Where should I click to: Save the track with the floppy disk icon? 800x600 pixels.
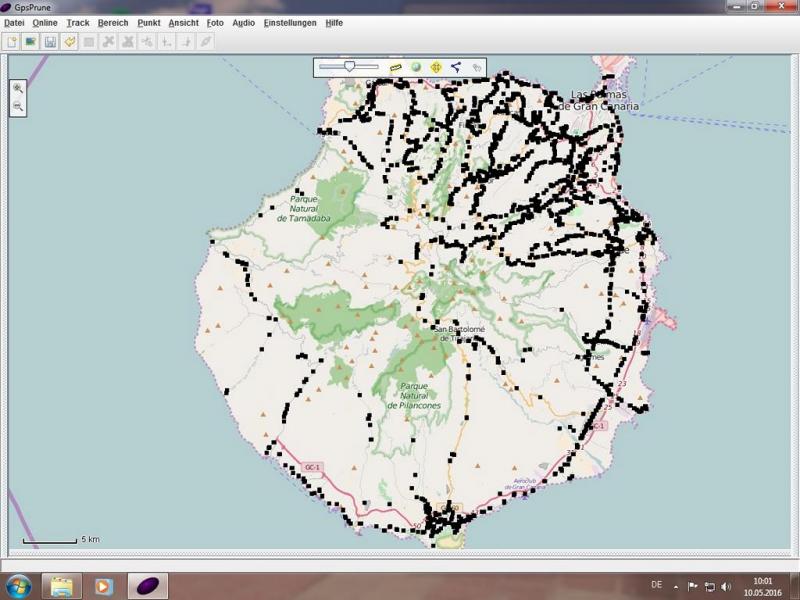pos(50,42)
